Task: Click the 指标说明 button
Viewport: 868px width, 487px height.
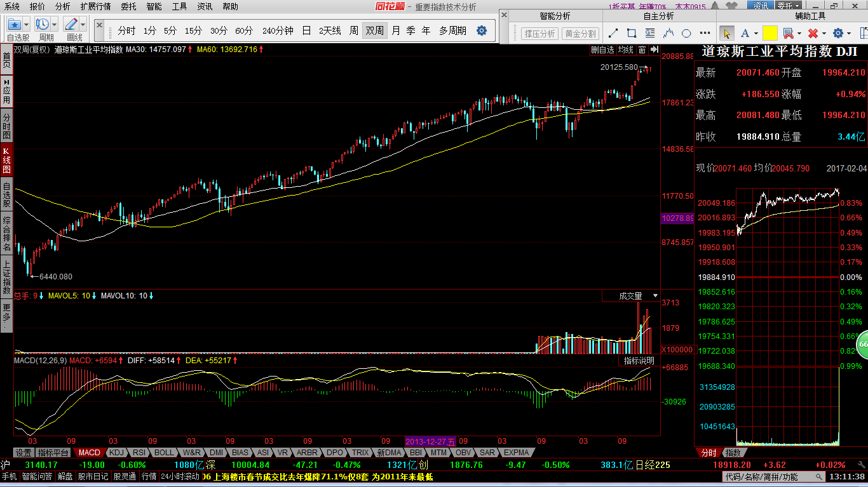Action: [639, 361]
